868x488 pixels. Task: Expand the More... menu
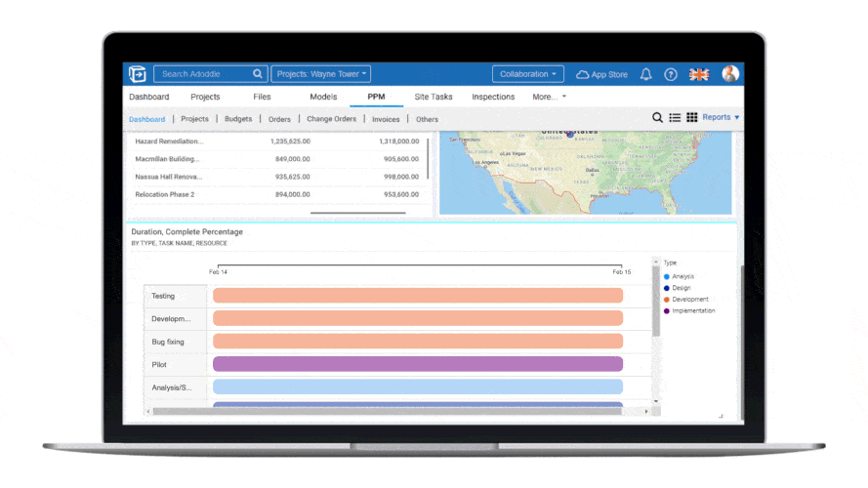(549, 98)
